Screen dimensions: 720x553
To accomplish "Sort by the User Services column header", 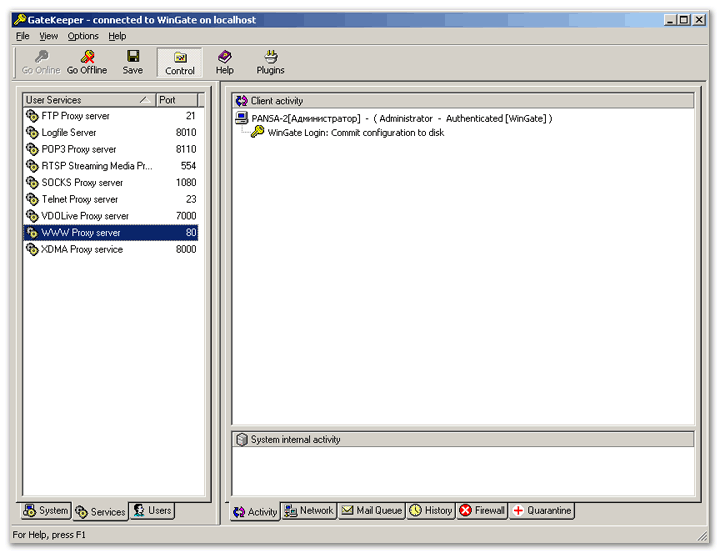I will tap(89, 100).
